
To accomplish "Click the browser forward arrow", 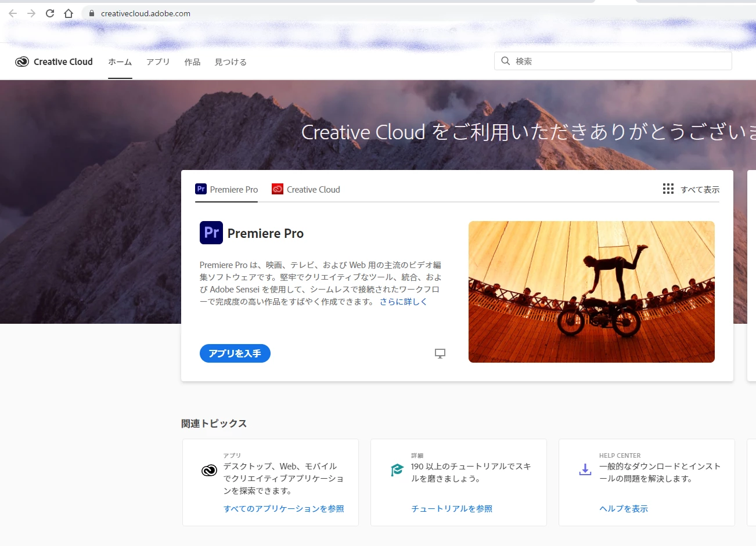I will tap(31, 13).
